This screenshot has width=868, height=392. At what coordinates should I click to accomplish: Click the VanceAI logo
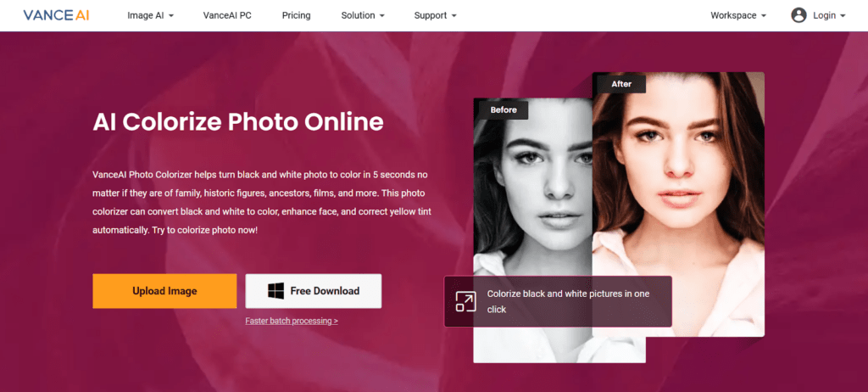(56, 15)
